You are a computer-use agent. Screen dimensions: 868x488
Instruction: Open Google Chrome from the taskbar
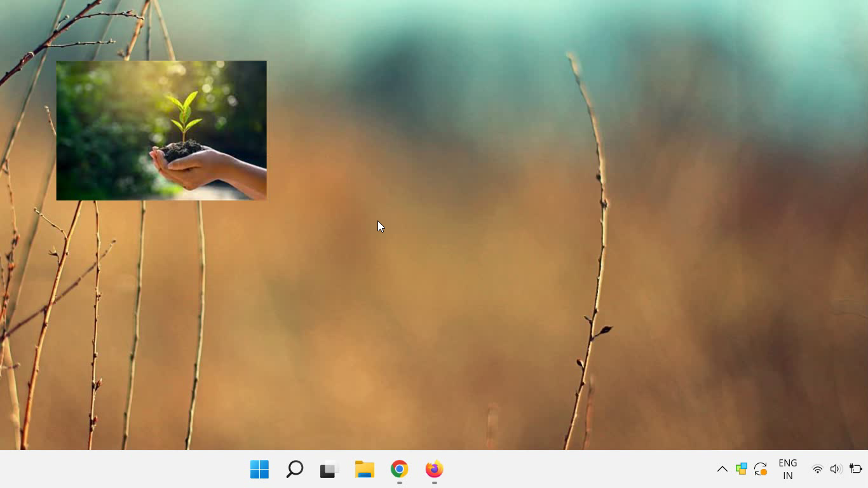coord(399,470)
